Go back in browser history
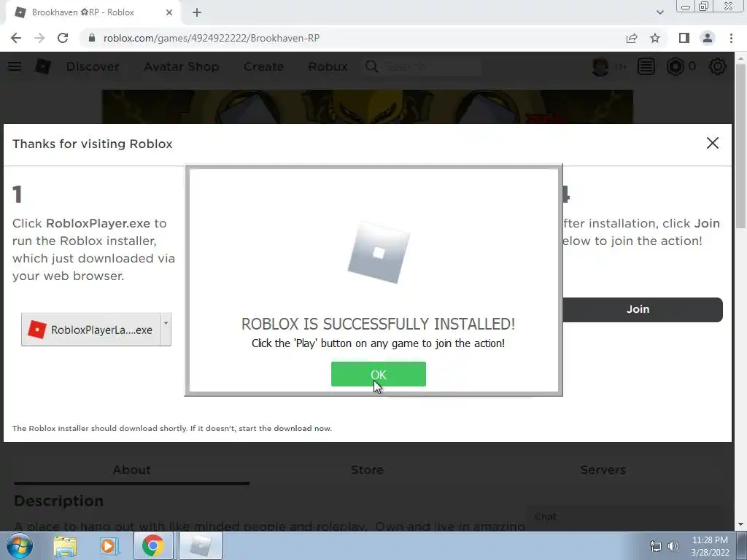This screenshot has width=747, height=560. click(x=16, y=38)
